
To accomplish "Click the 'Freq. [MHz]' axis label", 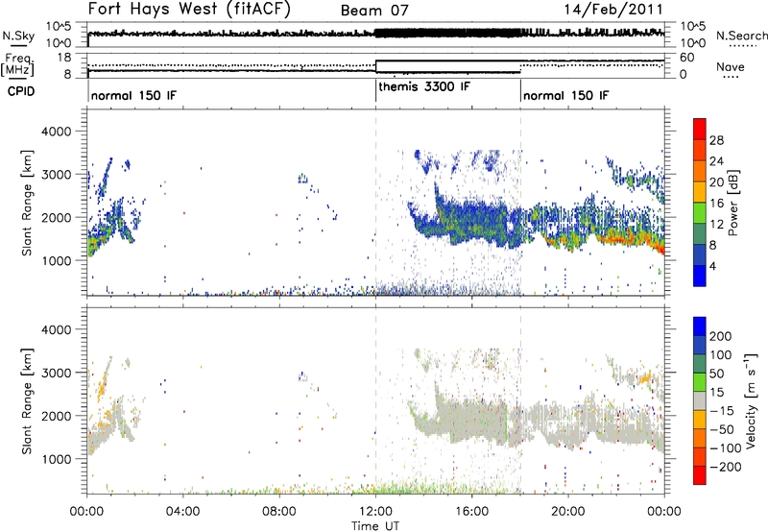I will click(x=17, y=65).
